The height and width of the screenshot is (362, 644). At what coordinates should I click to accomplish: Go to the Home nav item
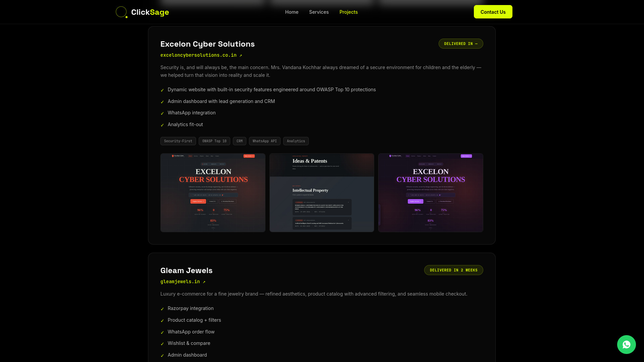292,12
